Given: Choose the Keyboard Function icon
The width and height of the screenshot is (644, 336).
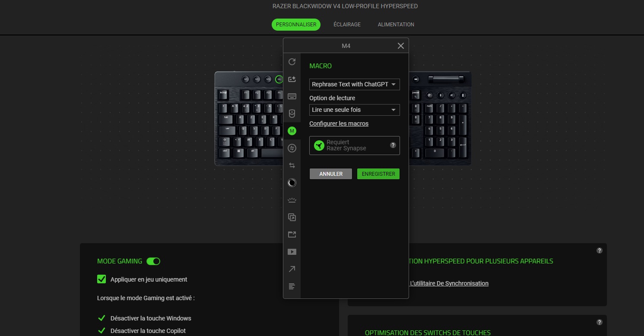Looking at the screenshot, I should [292, 96].
